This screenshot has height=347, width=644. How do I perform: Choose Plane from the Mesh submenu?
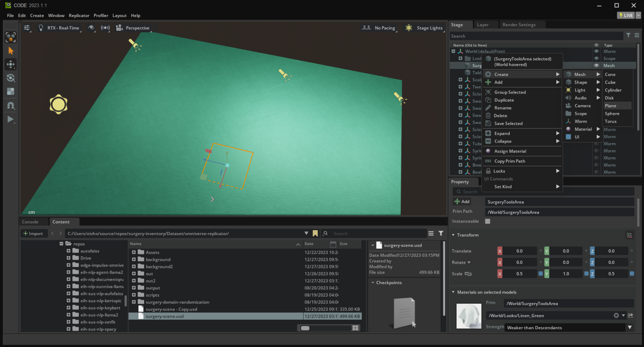tap(610, 106)
